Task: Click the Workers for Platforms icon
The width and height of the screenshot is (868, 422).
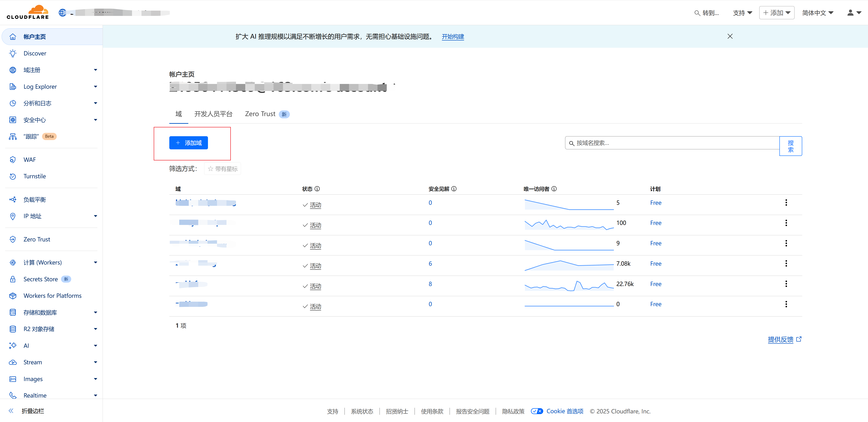Action: click(x=13, y=296)
